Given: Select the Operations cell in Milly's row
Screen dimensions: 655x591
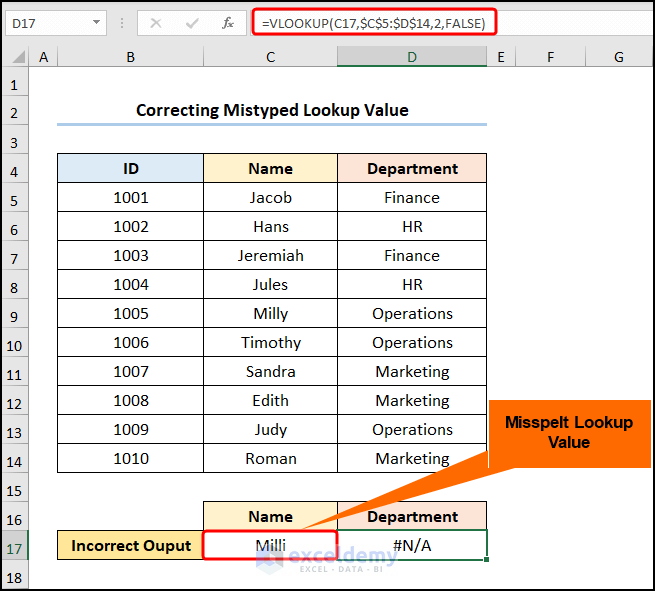Looking at the screenshot, I should point(412,313).
